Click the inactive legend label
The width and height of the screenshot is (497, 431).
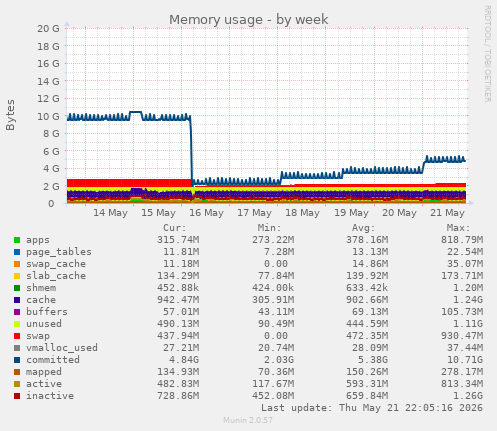[50, 396]
